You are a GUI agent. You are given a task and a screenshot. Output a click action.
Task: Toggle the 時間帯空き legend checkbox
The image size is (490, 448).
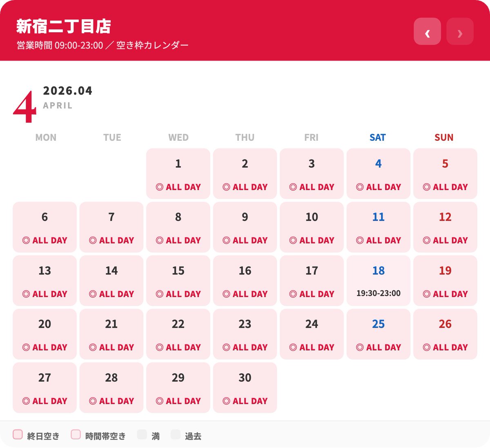pyautogui.click(x=76, y=435)
